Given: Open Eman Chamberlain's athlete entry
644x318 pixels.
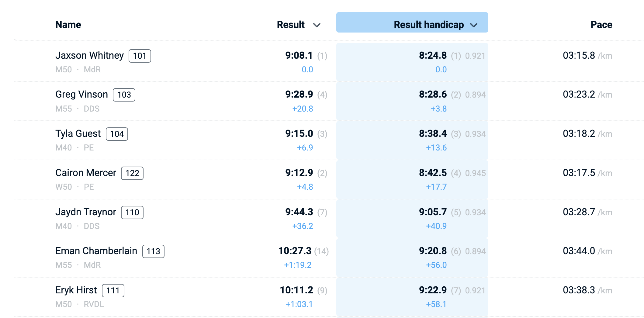Looking at the screenshot, I should tap(96, 251).
